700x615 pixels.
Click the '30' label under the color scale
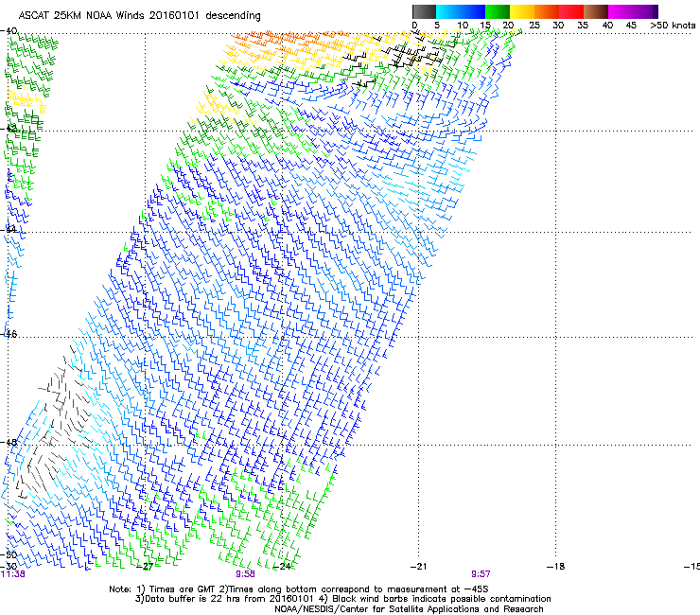pos(558,26)
